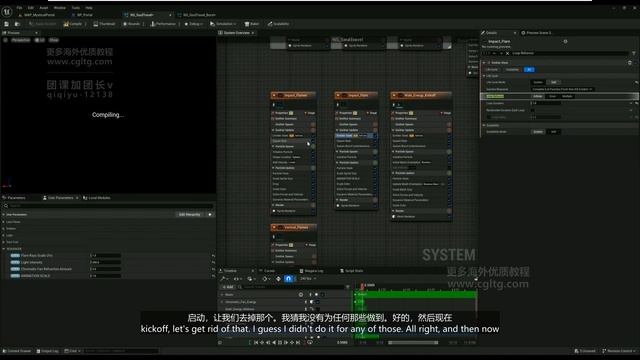Open the Window menu

click(60, 8)
